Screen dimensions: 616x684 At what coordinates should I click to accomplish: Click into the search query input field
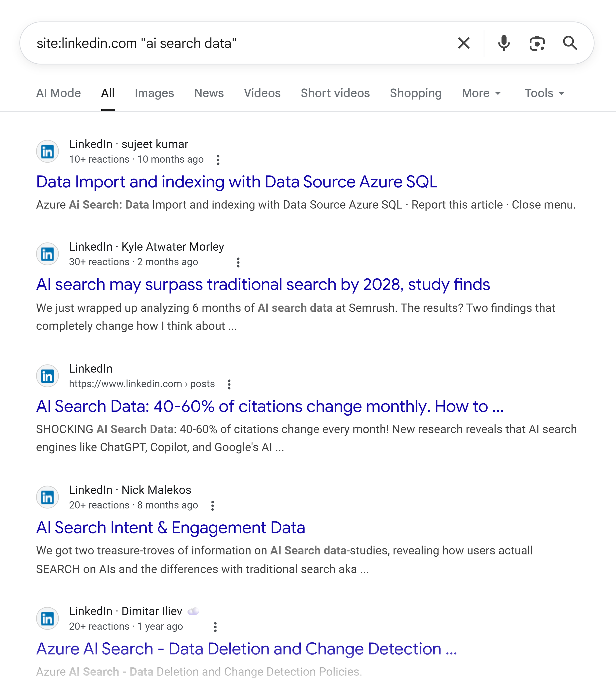tap(237, 43)
